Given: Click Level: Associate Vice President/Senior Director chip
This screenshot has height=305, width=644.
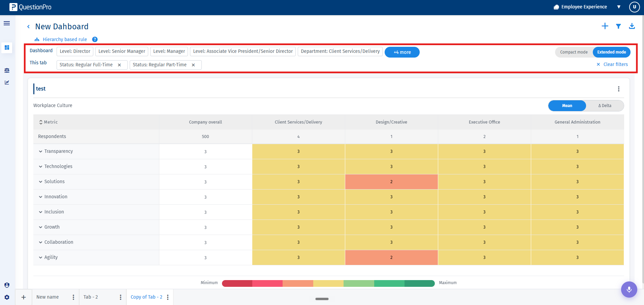Looking at the screenshot, I should tap(243, 51).
